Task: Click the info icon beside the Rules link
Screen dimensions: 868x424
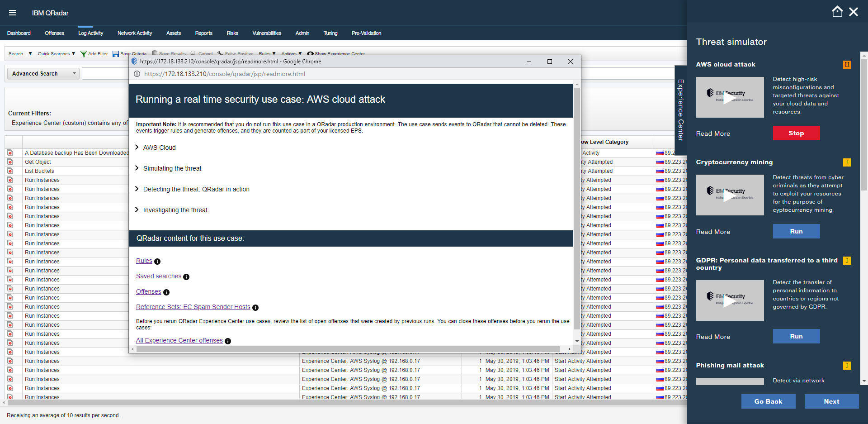Action: [x=157, y=262]
